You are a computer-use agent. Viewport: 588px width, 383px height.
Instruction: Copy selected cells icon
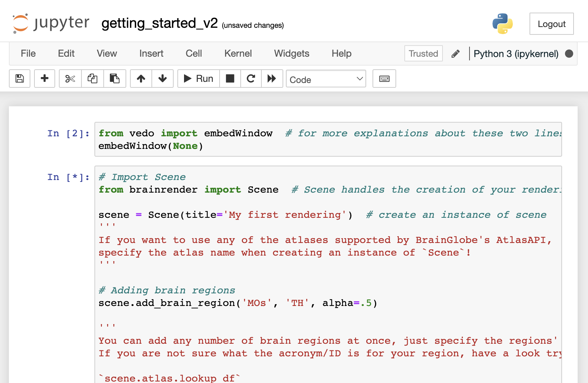click(92, 79)
